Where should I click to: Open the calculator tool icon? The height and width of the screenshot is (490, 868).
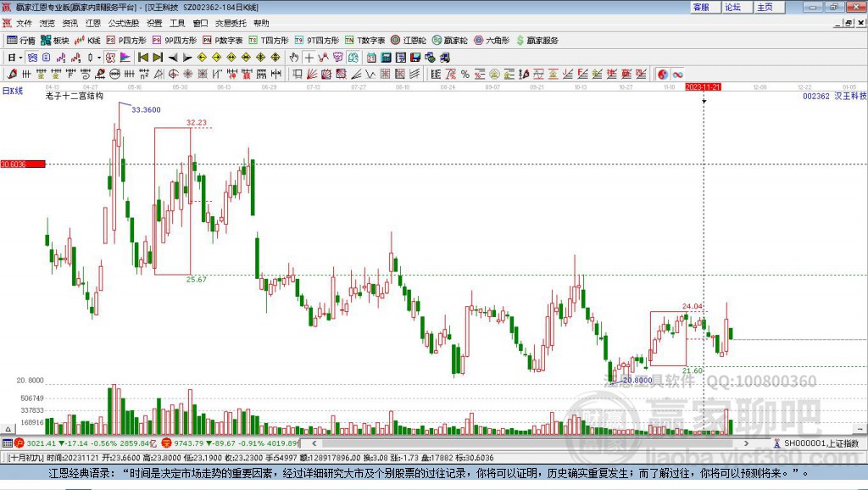coord(387,58)
